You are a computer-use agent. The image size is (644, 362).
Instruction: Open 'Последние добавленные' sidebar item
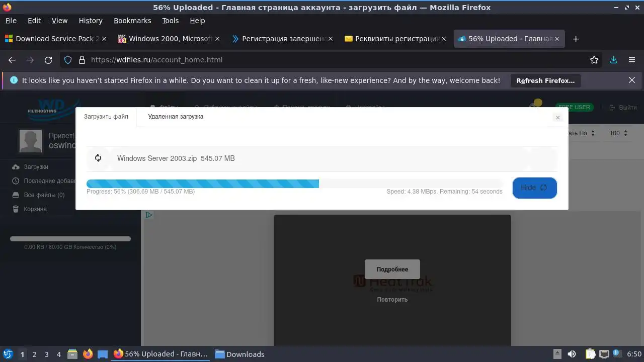click(44, 181)
